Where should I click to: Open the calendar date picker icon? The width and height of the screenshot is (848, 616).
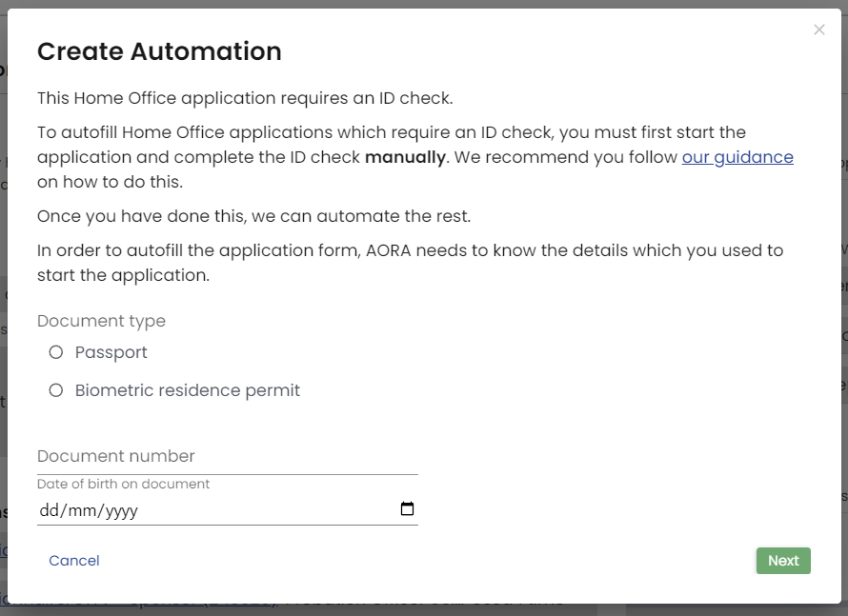(x=407, y=509)
